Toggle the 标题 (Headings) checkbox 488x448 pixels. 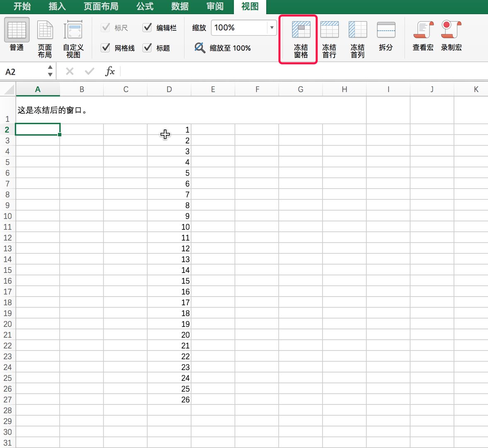tap(147, 48)
